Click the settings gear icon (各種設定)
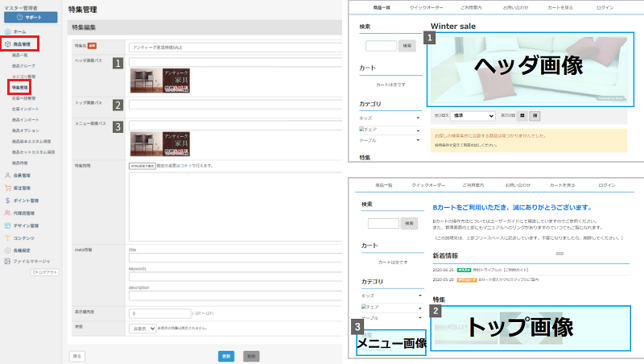644x364 pixels. 7,250
